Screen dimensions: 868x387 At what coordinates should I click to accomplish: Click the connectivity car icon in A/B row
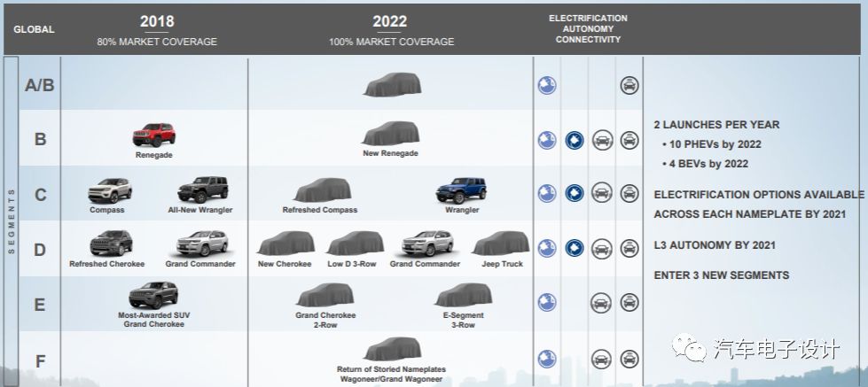coord(629,85)
